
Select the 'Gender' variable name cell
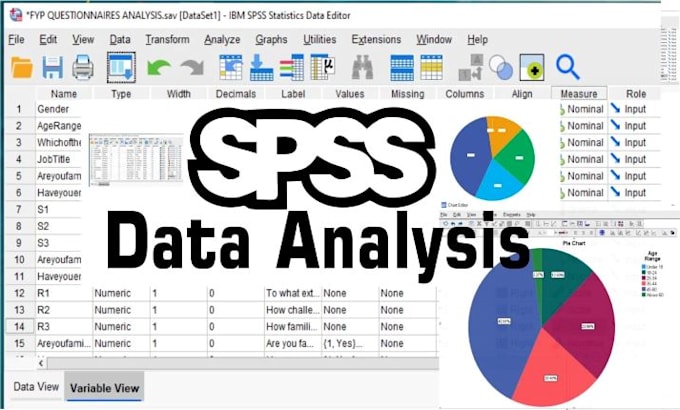coord(58,109)
